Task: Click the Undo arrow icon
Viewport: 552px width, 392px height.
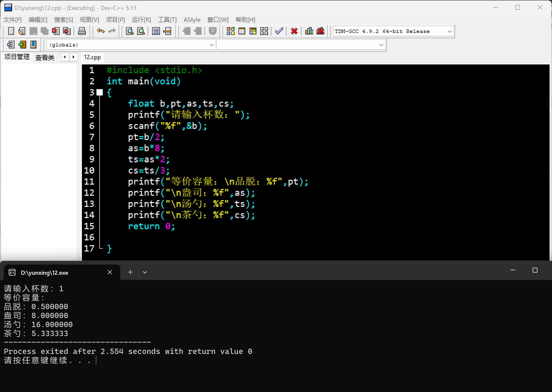Action: coord(101,31)
